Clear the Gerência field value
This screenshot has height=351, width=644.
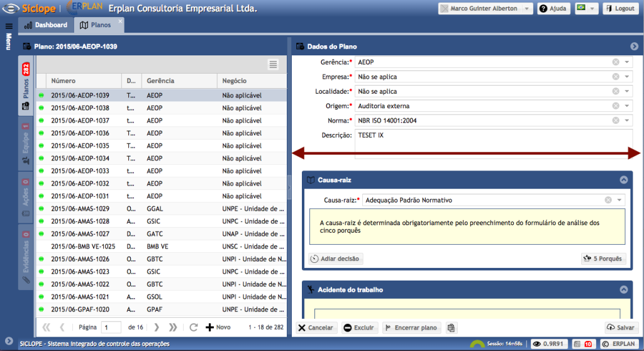pos(616,62)
